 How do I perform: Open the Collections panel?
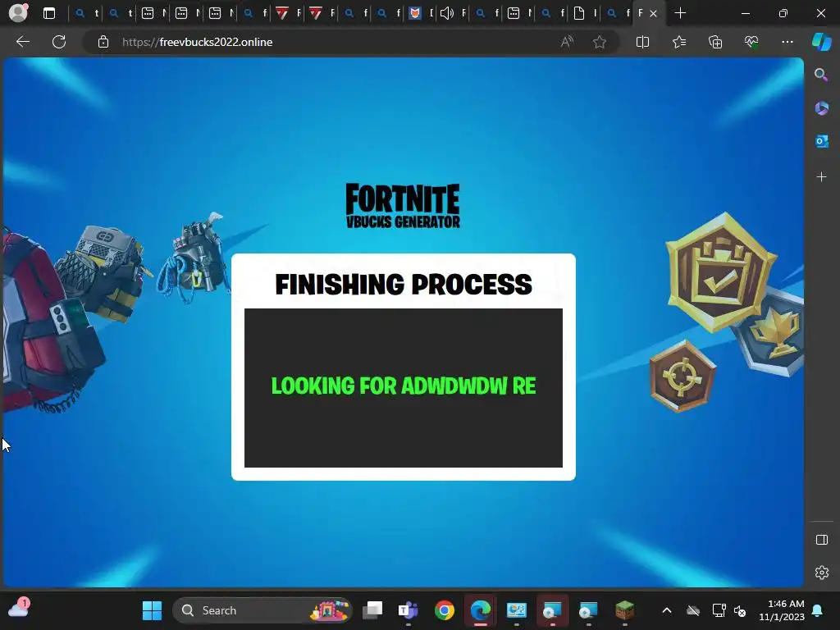(x=715, y=42)
